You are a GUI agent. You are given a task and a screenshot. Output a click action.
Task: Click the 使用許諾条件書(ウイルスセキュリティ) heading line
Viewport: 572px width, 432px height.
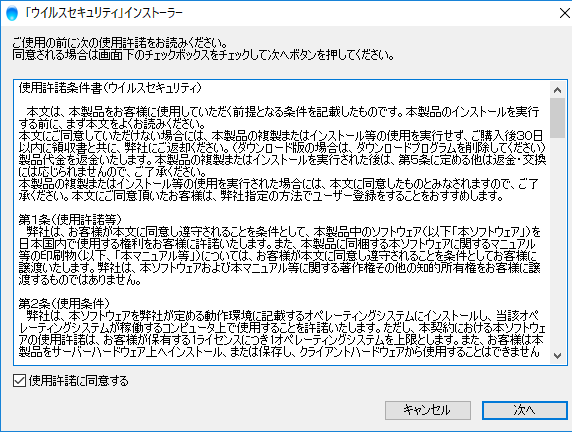pyautogui.click(x=110, y=88)
